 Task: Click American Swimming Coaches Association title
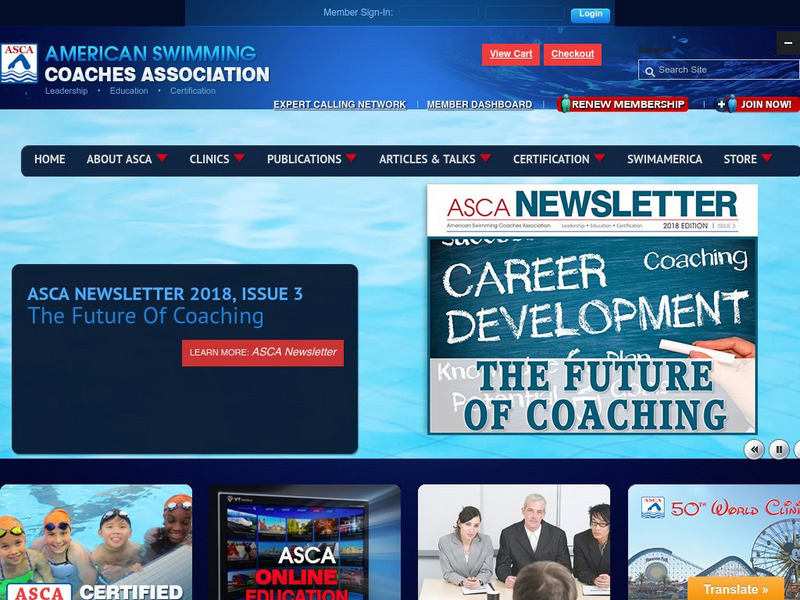[x=157, y=64]
